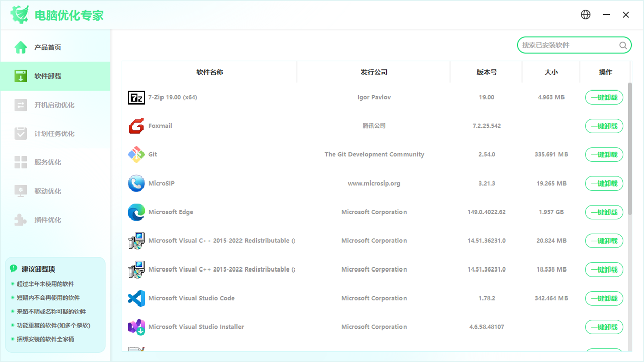Click the tip 超过半年未使用的软件
The height and width of the screenshot is (362, 644).
click(45, 284)
